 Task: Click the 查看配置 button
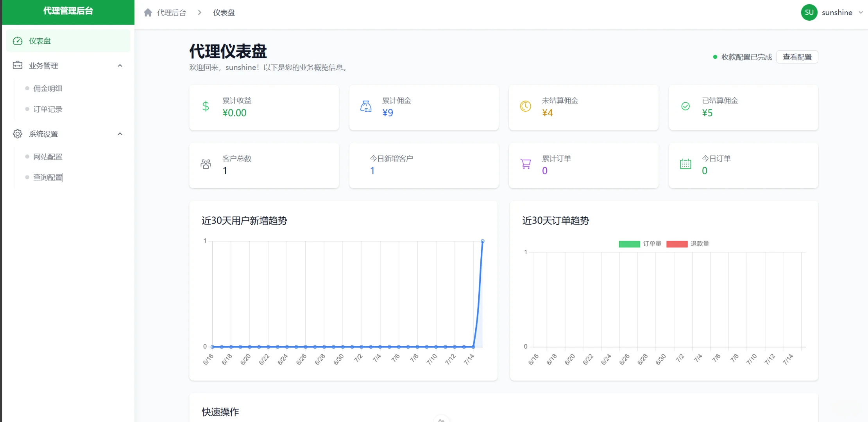pos(797,57)
